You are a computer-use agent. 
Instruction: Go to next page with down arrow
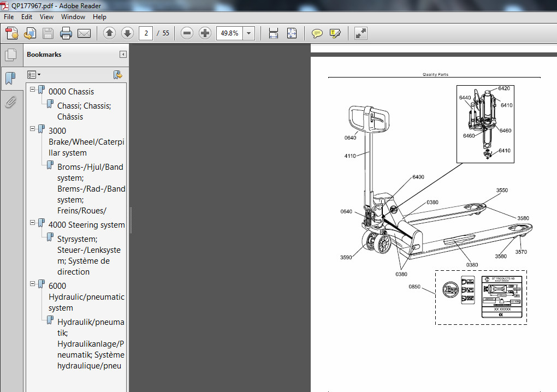pyautogui.click(x=127, y=33)
